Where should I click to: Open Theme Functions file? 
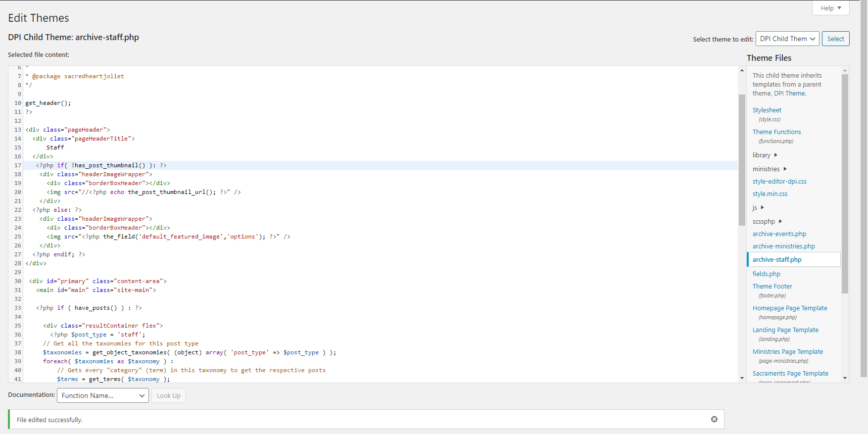pos(776,132)
